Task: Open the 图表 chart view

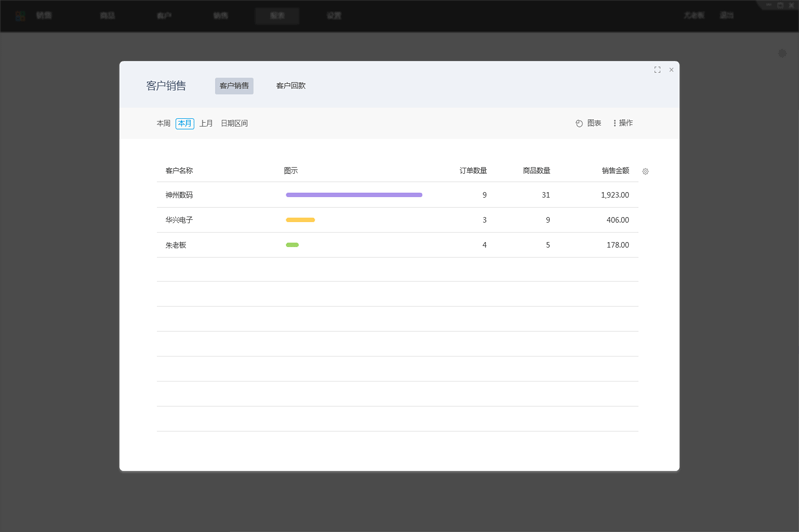Action: click(x=589, y=123)
